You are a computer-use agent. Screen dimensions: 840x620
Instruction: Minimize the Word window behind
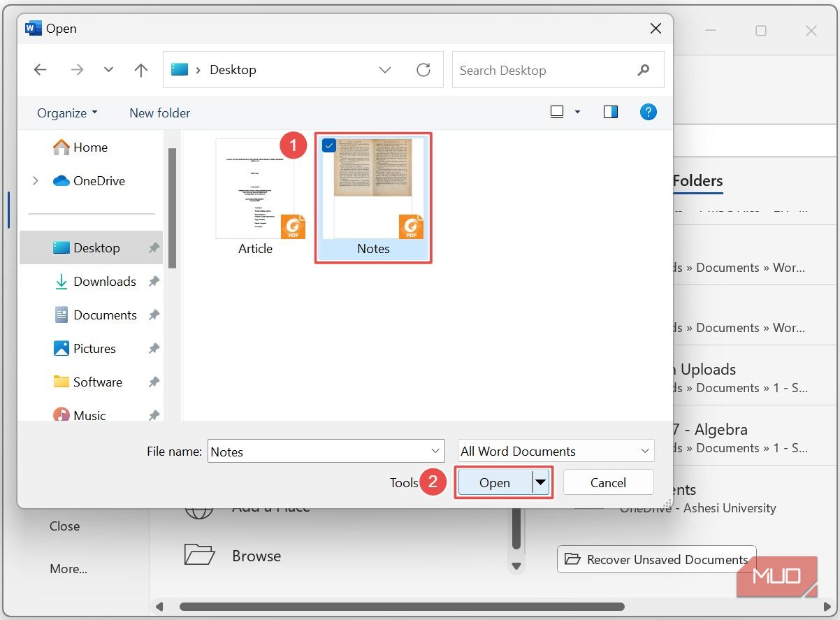click(711, 31)
